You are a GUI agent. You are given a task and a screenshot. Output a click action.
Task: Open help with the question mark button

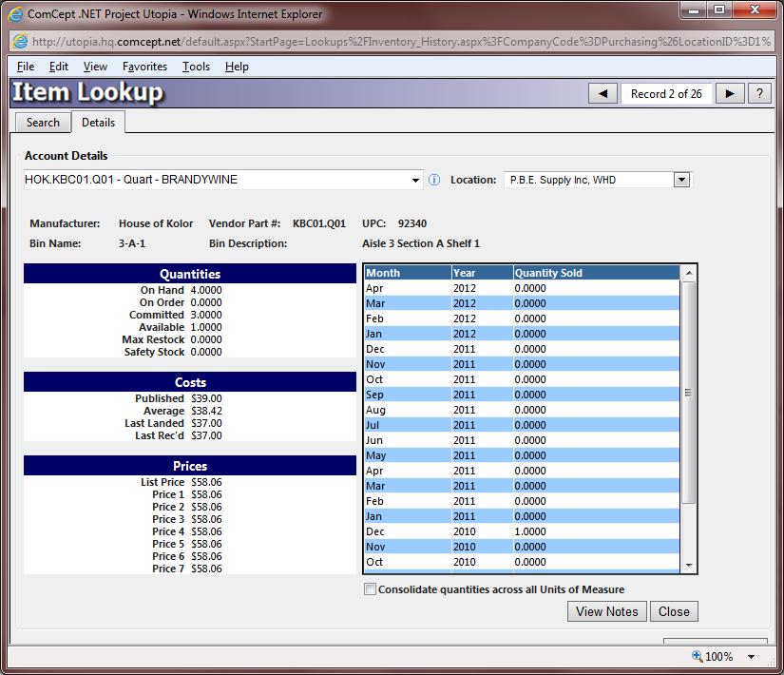[x=758, y=93]
